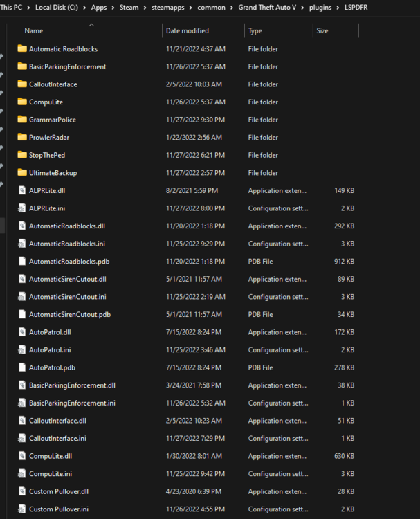420x519 pixels.
Task: Click the AutoPatrol.dll file icon
Action: point(22,332)
